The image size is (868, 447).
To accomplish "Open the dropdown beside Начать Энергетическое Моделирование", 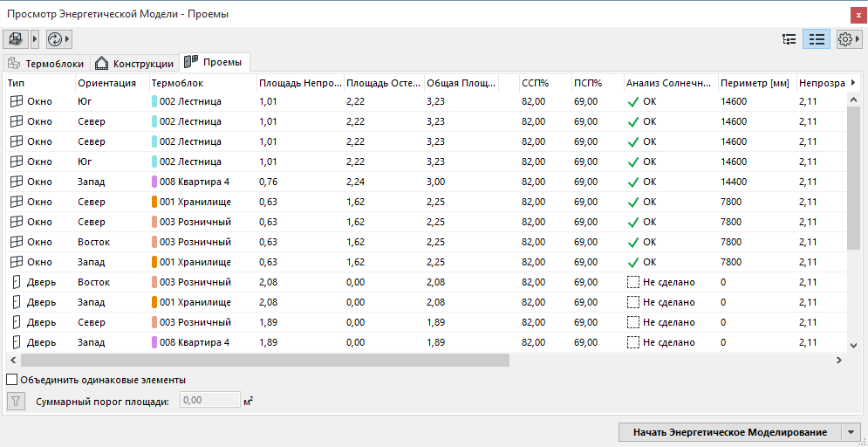I will pyautogui.click(x=851, y=432).
